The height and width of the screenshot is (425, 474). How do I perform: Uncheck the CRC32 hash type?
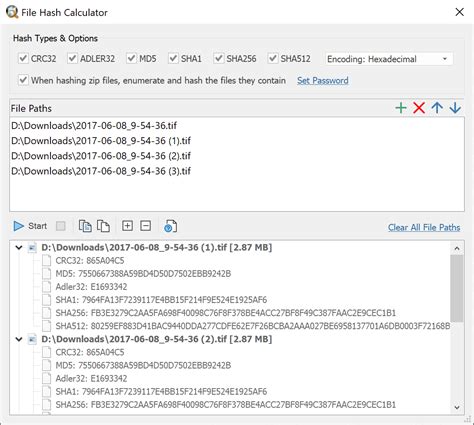[23, 58]
